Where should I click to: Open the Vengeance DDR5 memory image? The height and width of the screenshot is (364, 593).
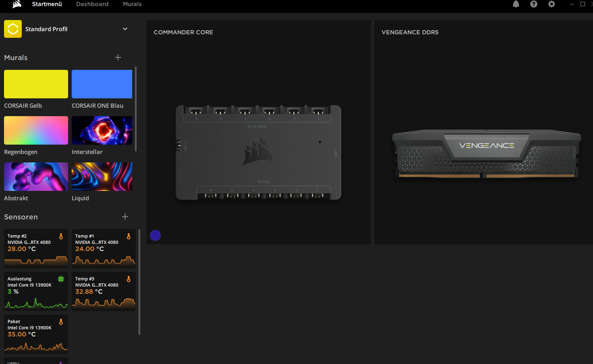click(x=487, y=154)
